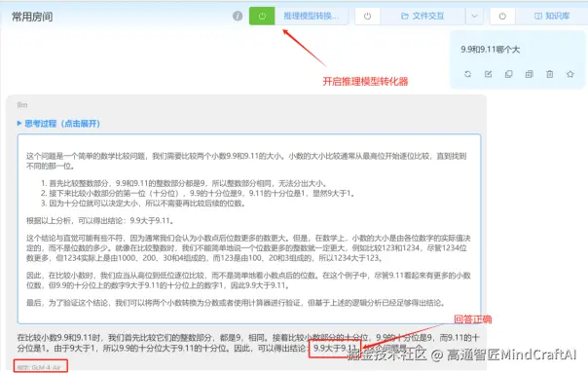Click the paragraph starting 最后，为了验证这个结论
Screen dimensions: 588x373
pos(236,303)
